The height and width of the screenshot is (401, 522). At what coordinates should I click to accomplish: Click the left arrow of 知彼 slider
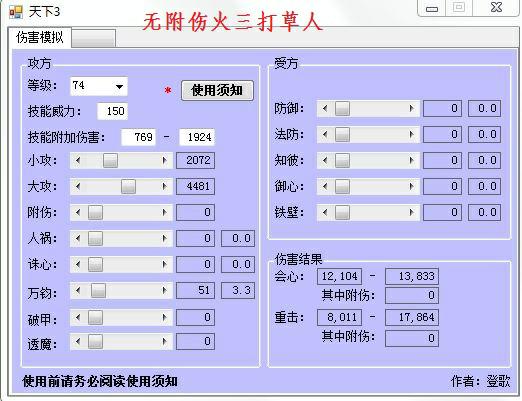(325, 160)
